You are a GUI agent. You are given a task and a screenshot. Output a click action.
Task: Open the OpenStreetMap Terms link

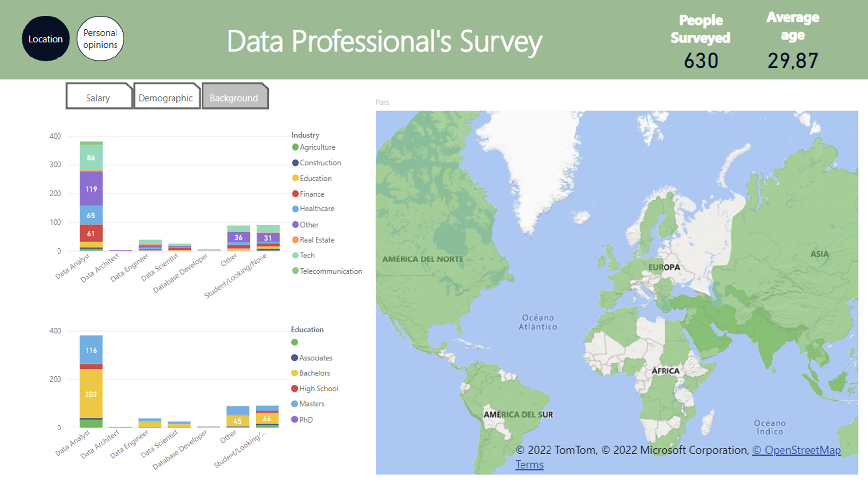coord(529,464)
